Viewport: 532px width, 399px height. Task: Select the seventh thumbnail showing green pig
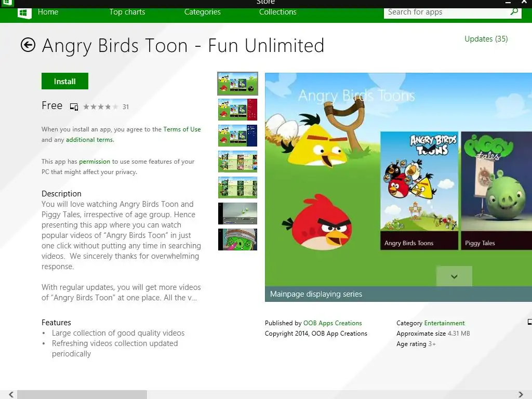click(237, 240)
